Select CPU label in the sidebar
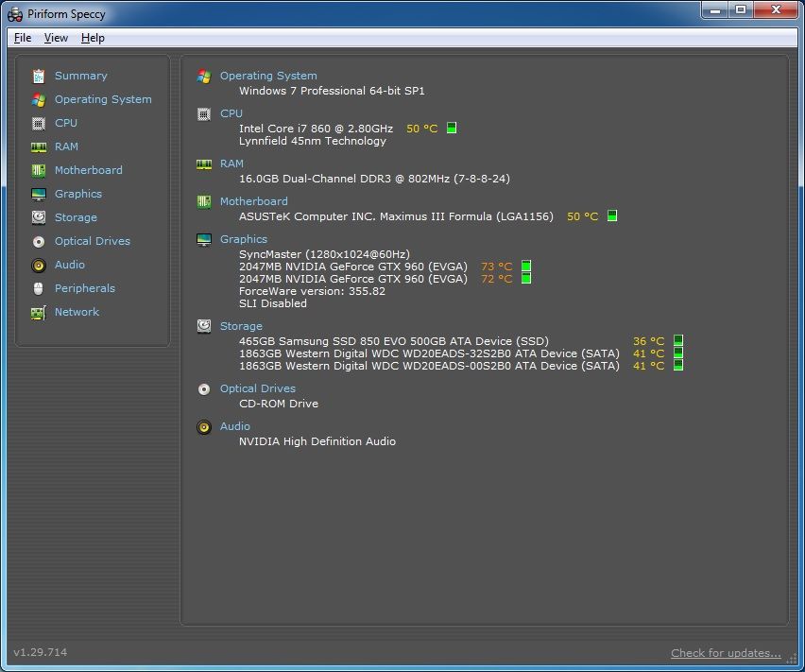The width and height of the screenshot is (805, 672). pyautogui.click(x=66, y=123)
